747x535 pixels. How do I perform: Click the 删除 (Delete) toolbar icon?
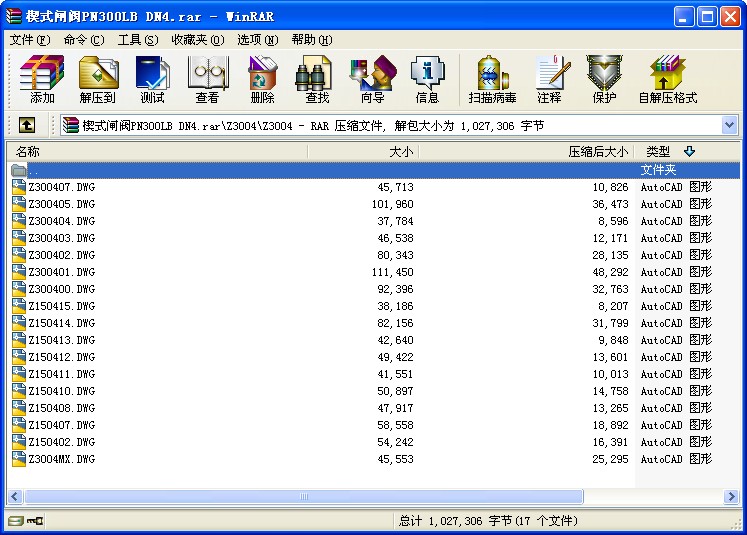click(x=262, y=79)
